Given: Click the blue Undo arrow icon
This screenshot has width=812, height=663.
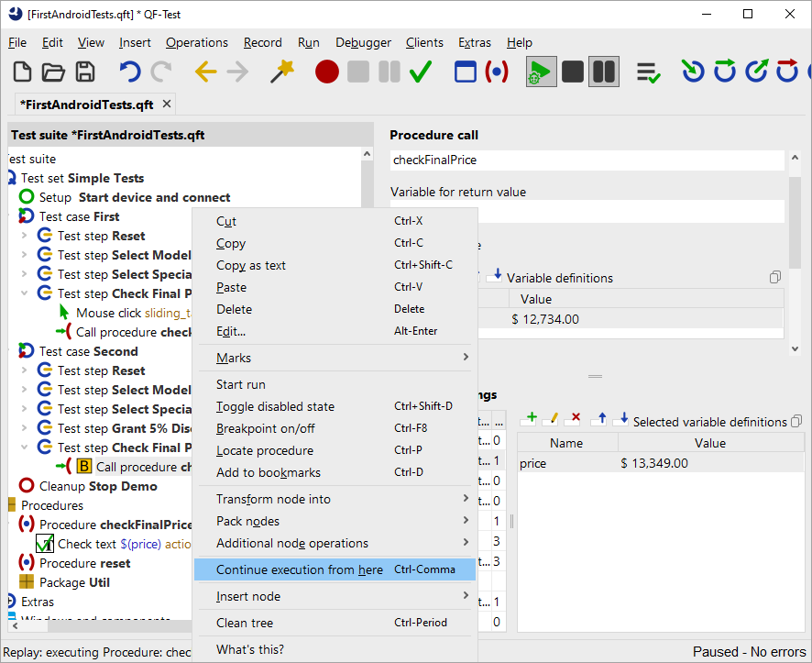Looking at the screenshot, I should click(x=130, y=72).
